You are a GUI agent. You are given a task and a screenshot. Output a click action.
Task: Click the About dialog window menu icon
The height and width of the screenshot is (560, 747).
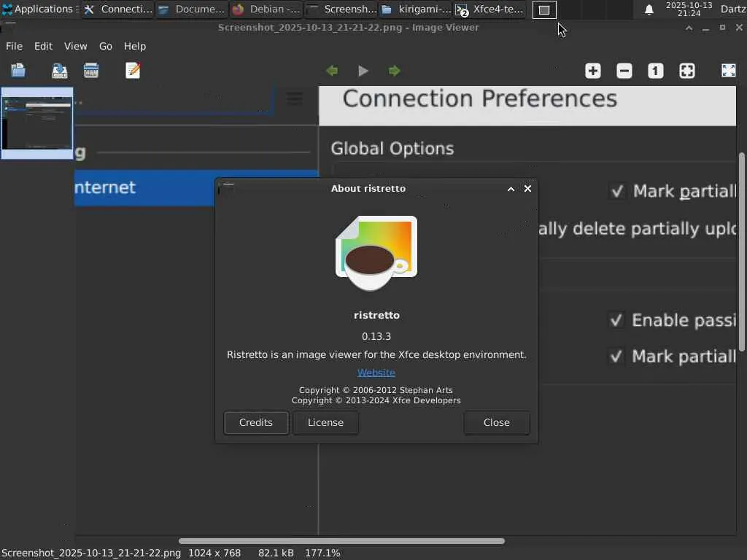point(228,189)
